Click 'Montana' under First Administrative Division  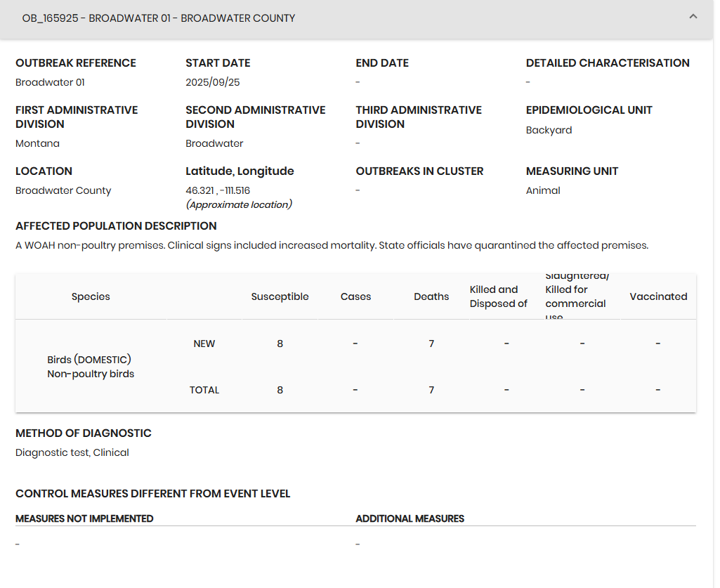[x=37, y=143]
